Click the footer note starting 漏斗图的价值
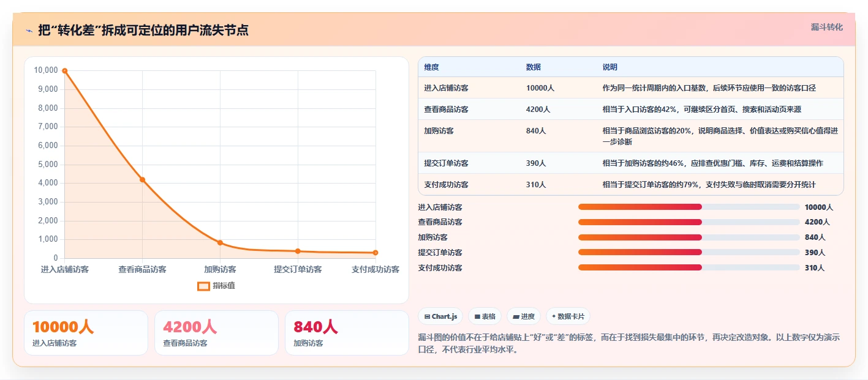Viewport: 868px width, 380px height. (x=629, y=344)
